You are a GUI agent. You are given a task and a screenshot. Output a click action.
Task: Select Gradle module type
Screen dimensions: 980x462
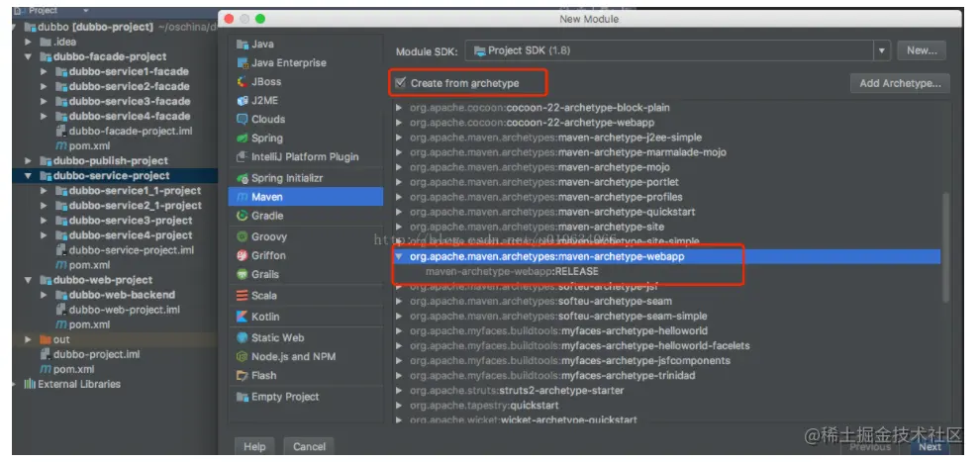306,216
